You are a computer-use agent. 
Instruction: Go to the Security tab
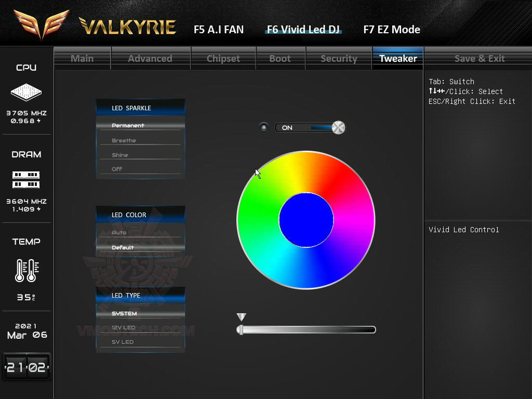pyautogui.click(x=339, y=58)
